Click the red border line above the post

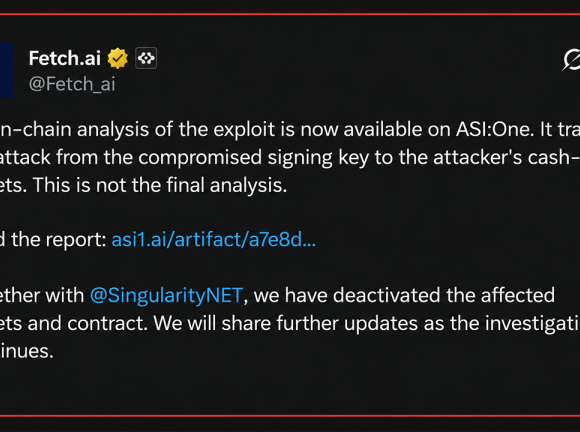290,14
